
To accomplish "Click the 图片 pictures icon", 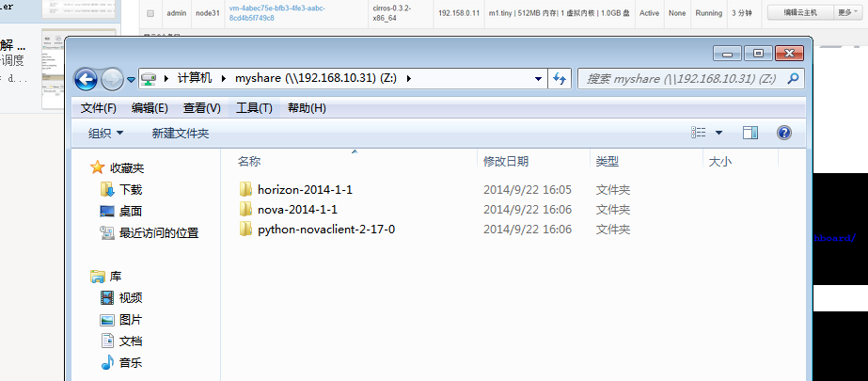I will [x=107, y=320].
